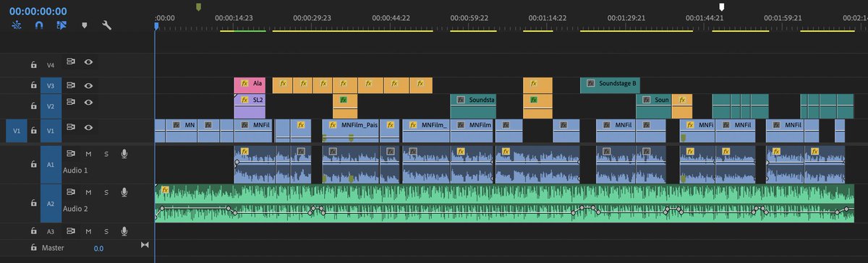Open Timeline Display Settings wrench
Image resolution: width=868 pixels, height=263 pixels.
[106, 25]
